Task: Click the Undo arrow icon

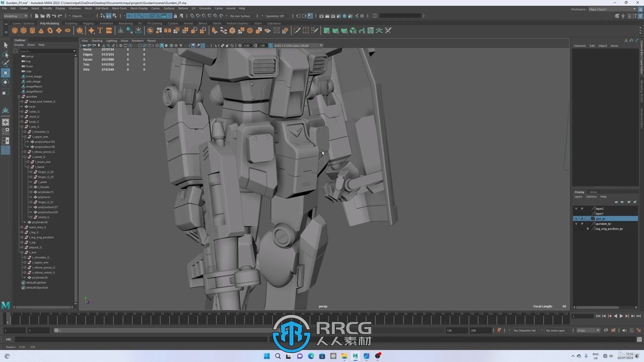Action: 54,16
